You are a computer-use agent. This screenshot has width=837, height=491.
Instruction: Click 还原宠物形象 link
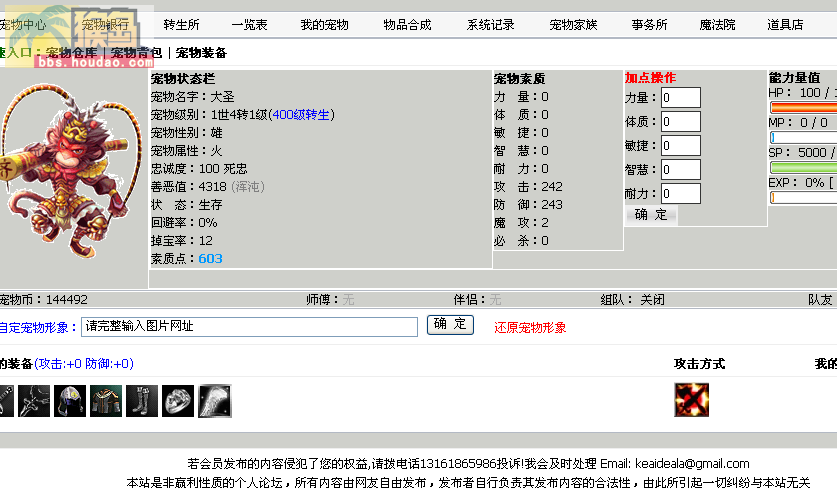click(530, 328)
